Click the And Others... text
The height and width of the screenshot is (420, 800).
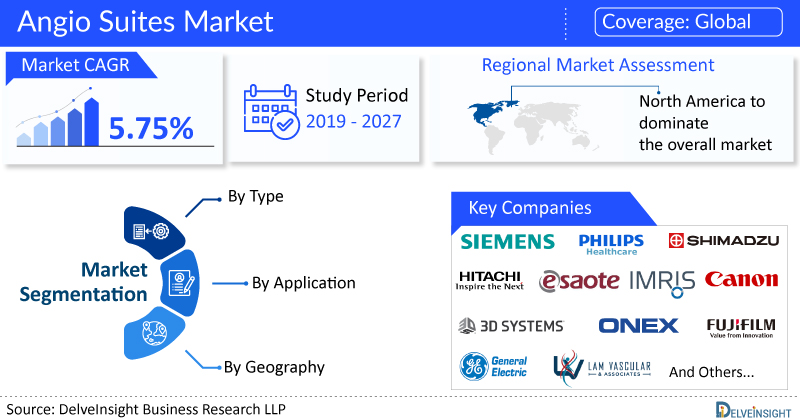click(711, 372)
